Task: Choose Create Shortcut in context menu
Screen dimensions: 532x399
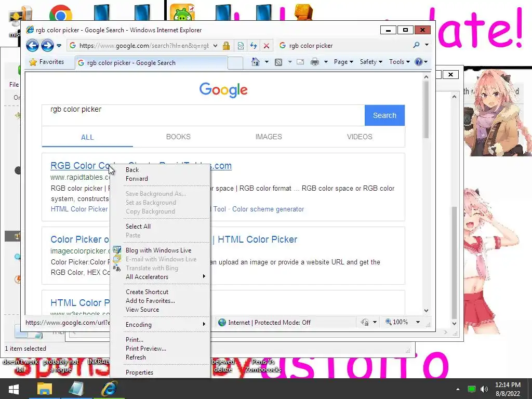Action: coord(160,292)
